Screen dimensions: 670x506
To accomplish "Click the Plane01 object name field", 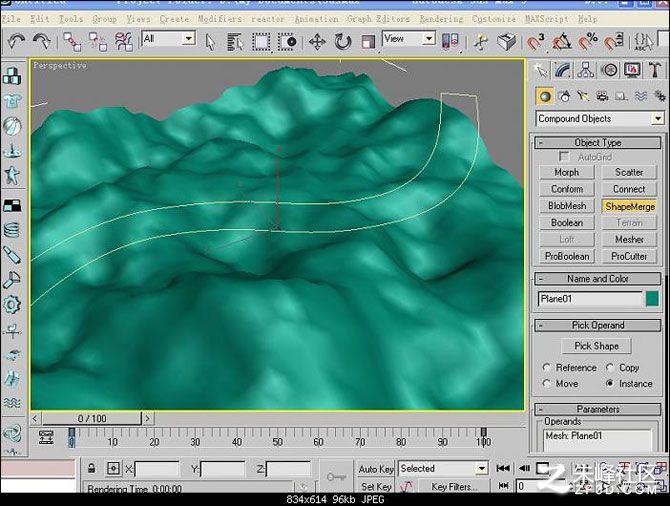I will [x=590, y=299].
